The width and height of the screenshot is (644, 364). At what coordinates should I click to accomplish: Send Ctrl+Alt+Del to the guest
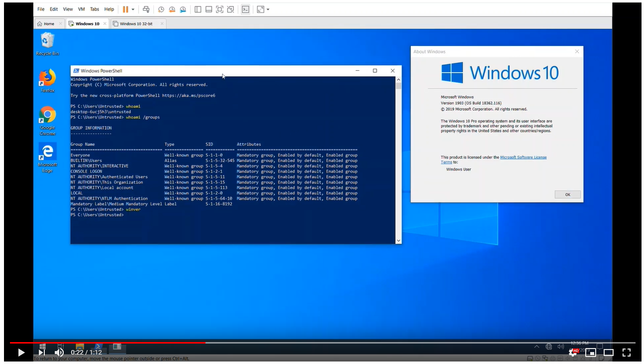tap(146, 9)
